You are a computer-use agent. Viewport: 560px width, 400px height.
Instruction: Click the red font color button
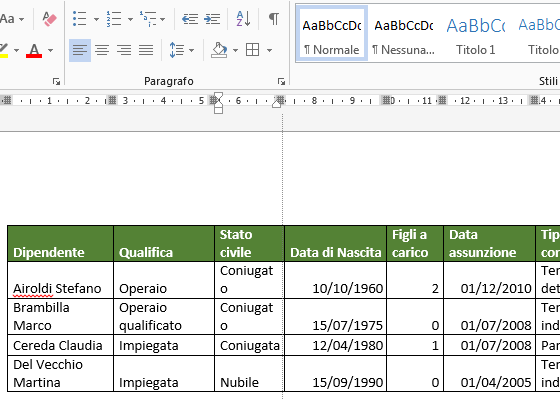click(x=34, y=50)
